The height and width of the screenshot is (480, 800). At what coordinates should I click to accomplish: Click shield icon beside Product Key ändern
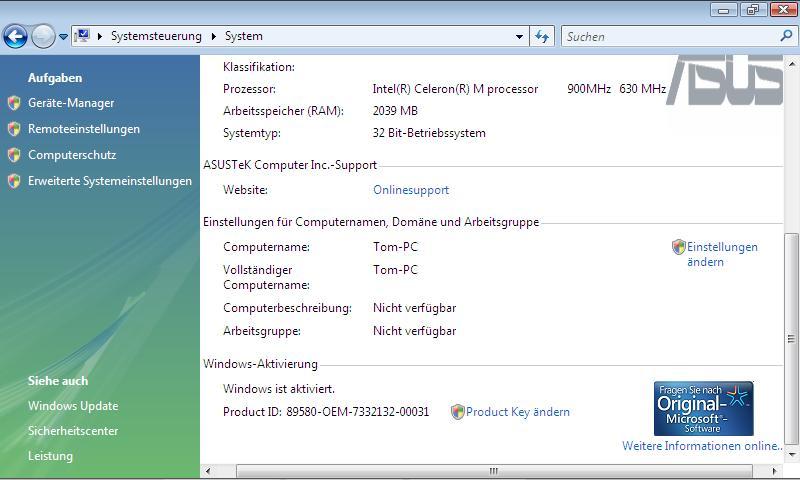click(x=458, y=412)
